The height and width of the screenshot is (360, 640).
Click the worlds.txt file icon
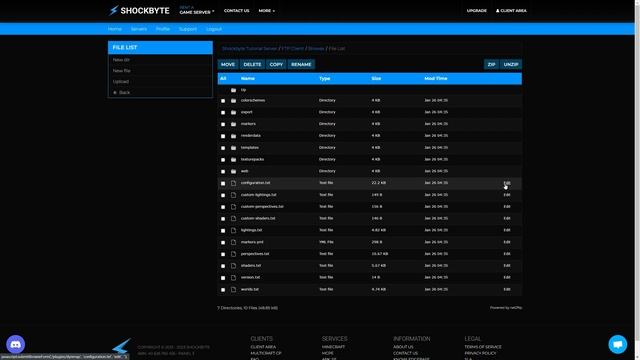233,290
